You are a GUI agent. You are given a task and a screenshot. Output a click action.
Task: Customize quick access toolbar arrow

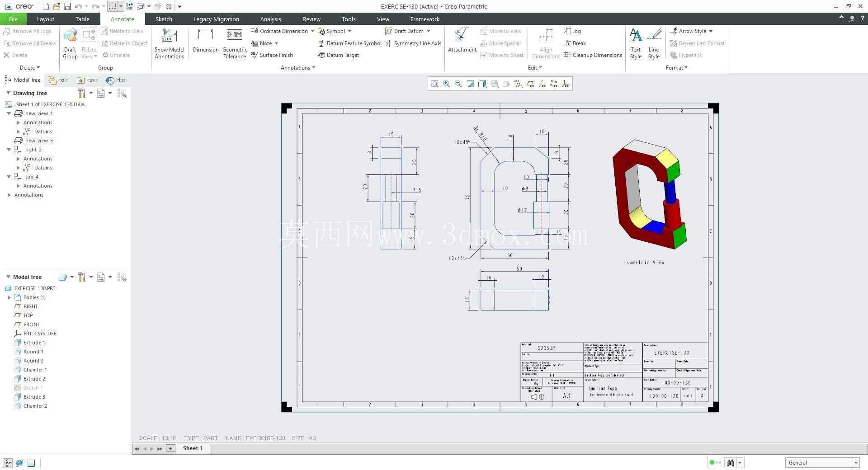pos(179,6)
